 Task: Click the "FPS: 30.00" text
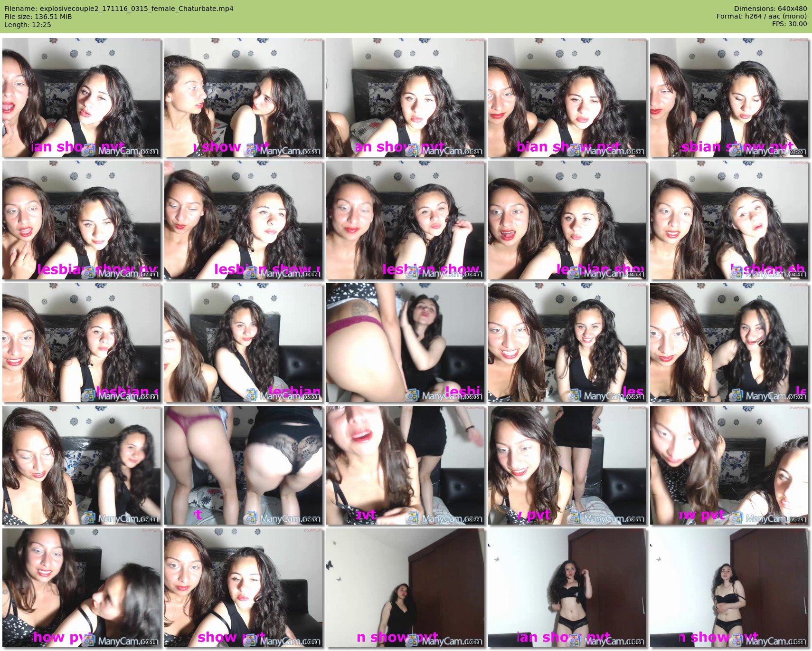789,24
